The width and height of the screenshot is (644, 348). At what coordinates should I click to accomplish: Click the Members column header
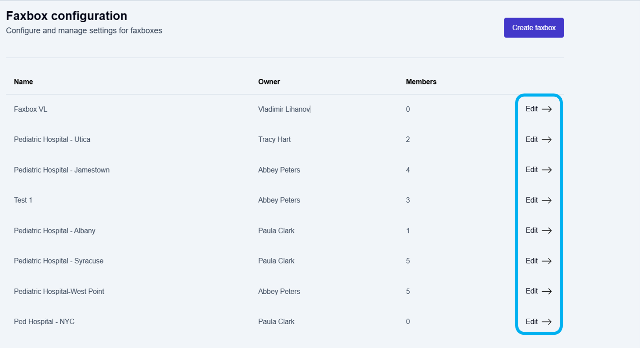(421, 82)
